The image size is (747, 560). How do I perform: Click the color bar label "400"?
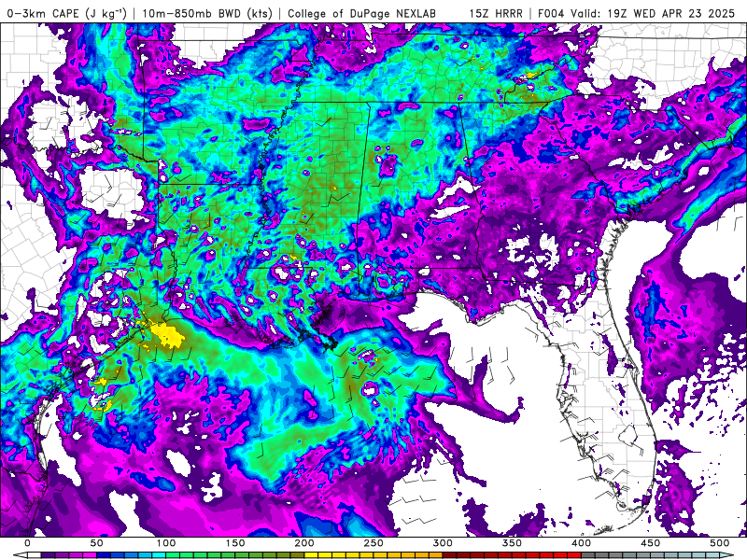581,543
